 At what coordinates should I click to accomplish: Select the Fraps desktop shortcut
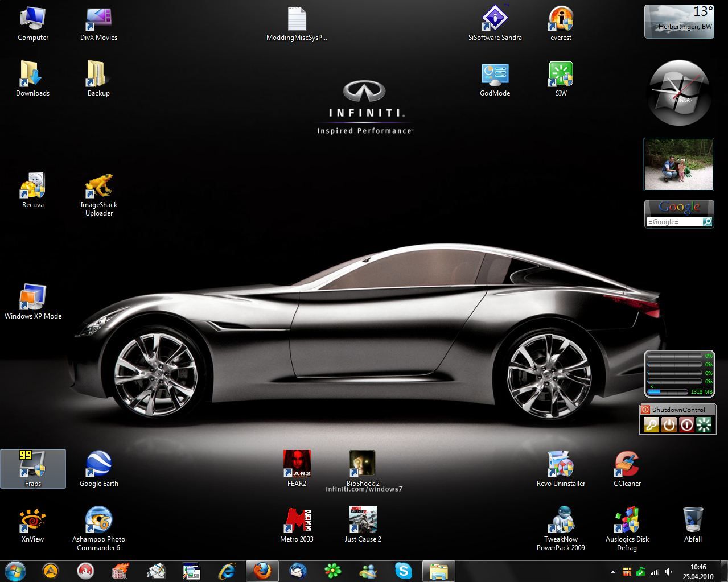tap(33, 469)
